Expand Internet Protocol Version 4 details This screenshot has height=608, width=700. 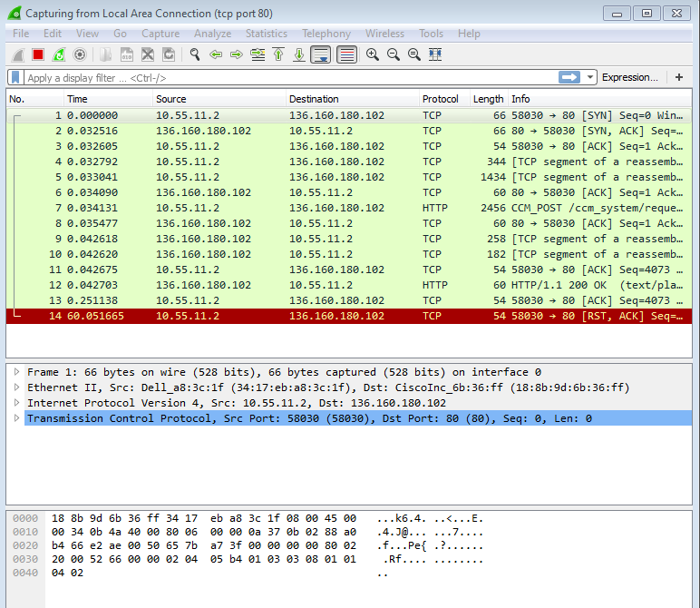16,403
